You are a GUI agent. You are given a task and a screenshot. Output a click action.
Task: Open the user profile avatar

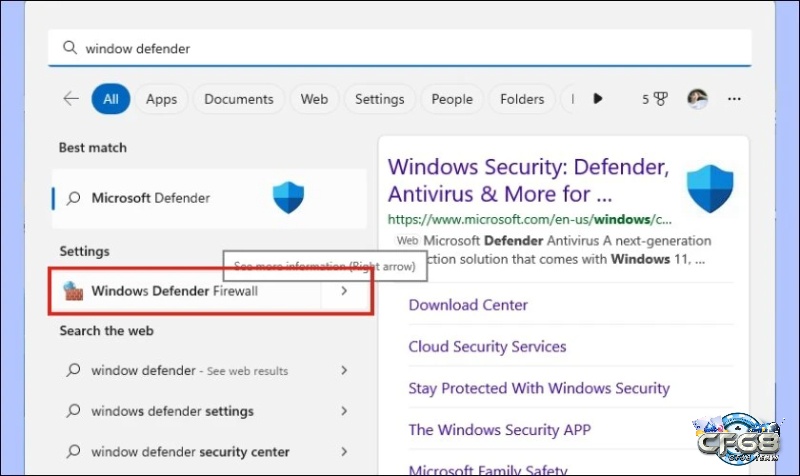tap(697, 98)
